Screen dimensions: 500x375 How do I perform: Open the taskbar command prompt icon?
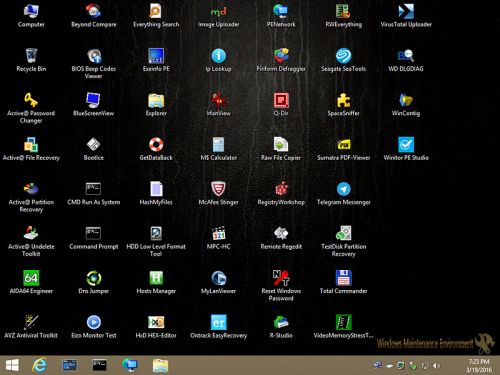(99, 365)
